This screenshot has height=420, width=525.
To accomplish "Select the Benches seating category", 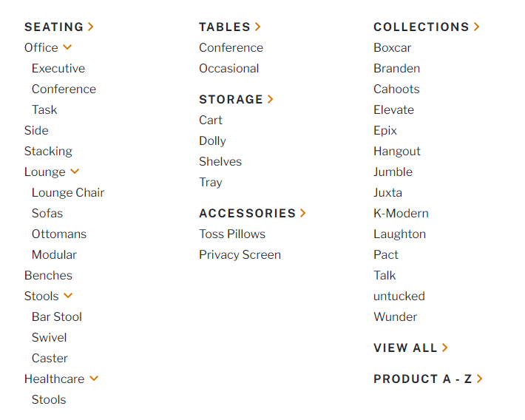I will 48,275.
